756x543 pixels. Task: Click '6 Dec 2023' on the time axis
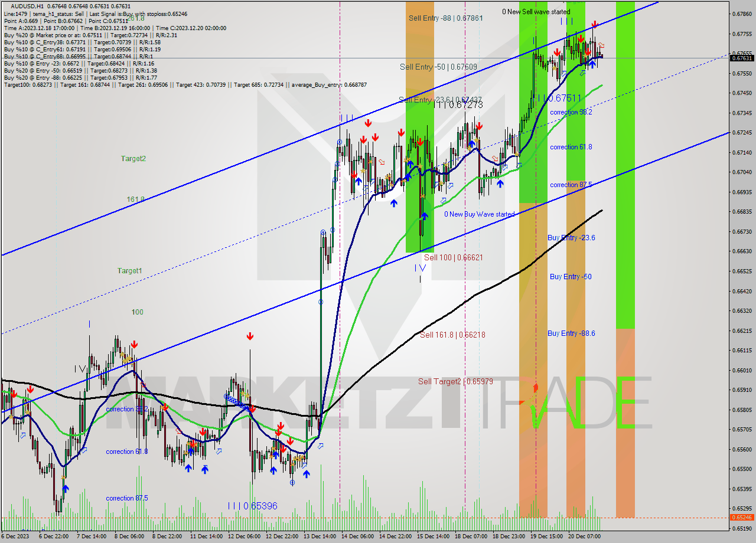tap(15, 537)
